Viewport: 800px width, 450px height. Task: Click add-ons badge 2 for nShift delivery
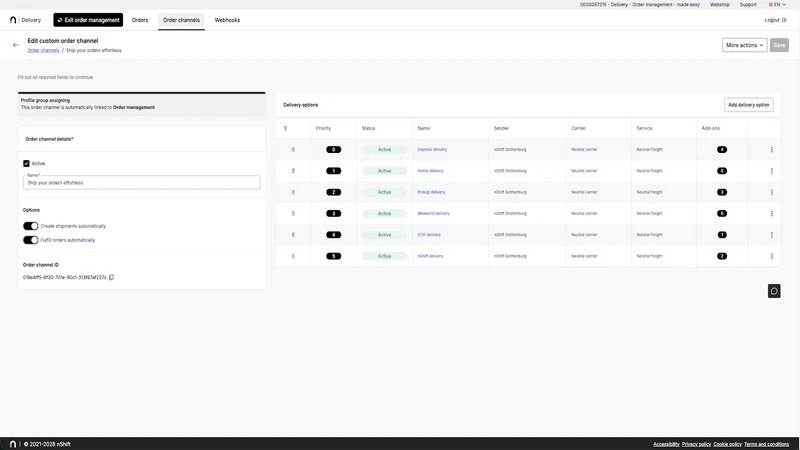pyautogui.click(x=721, y=256)
